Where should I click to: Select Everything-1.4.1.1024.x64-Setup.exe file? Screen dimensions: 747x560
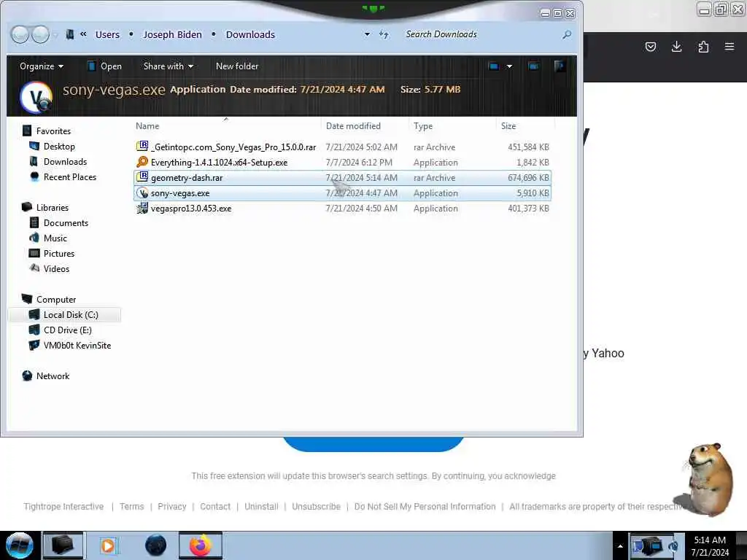(219, 163)
